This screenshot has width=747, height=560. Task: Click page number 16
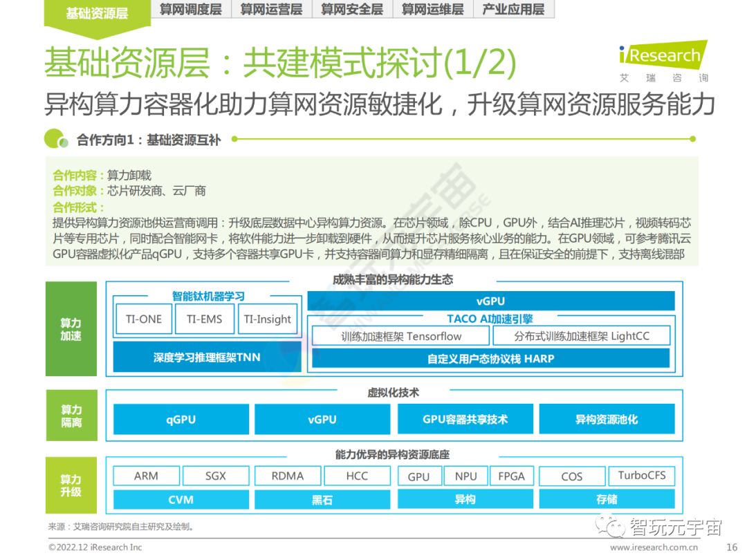(732, 548)
